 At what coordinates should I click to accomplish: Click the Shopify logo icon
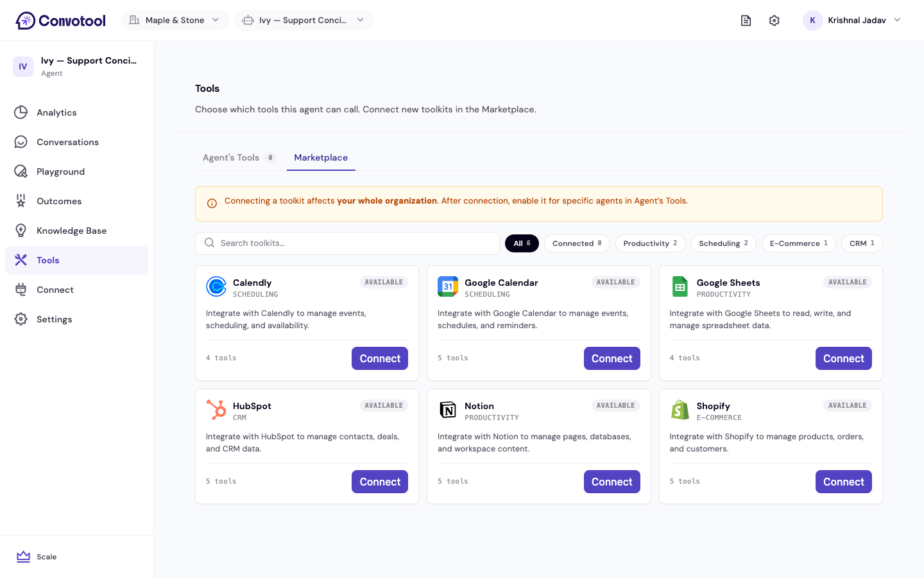tap(680, 410)
